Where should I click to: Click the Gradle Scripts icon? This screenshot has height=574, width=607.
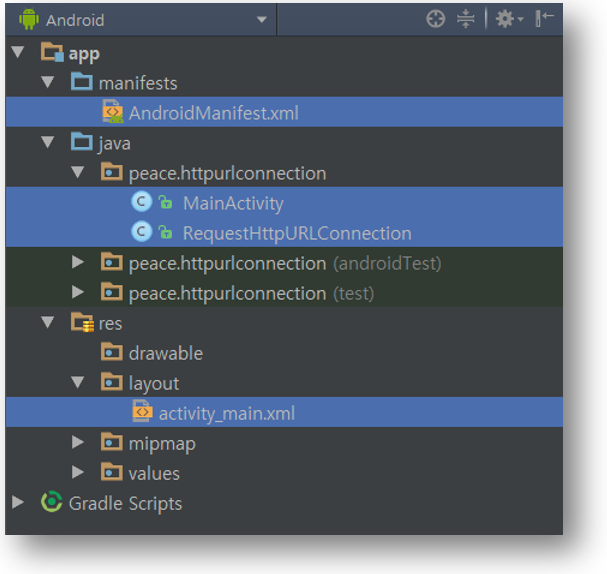pos(51,502)
